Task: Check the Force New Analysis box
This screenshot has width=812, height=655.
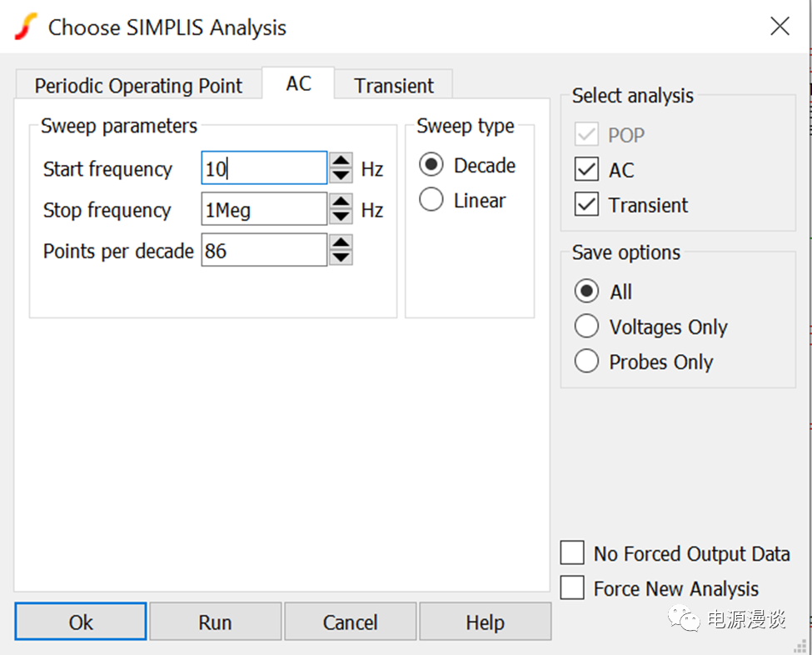Action: point(573,588)
